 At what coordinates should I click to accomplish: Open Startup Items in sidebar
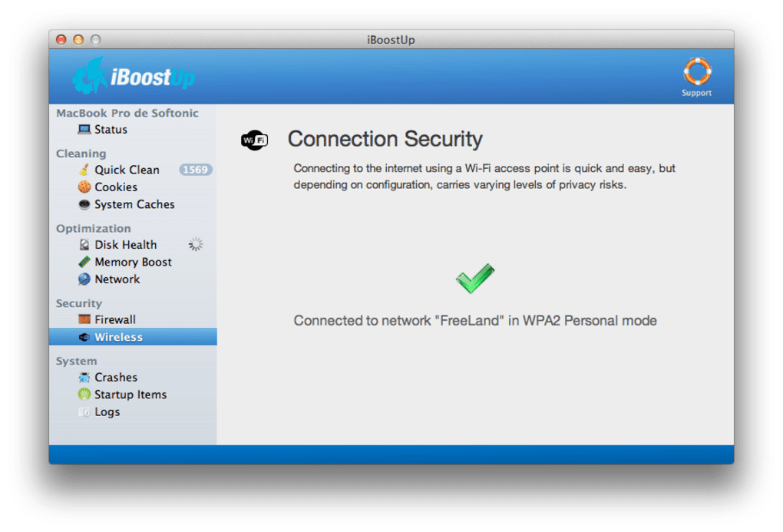(130, 395)
